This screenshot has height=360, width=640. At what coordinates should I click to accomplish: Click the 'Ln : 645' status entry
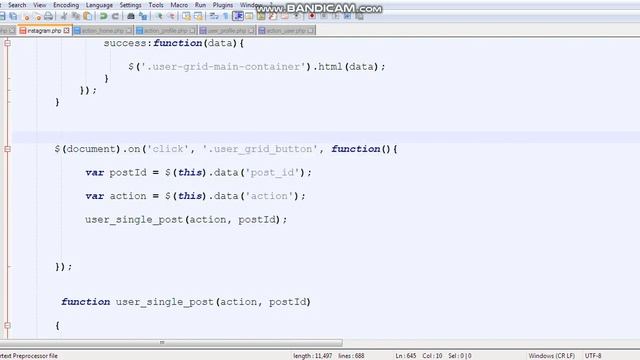click(406, 356)
